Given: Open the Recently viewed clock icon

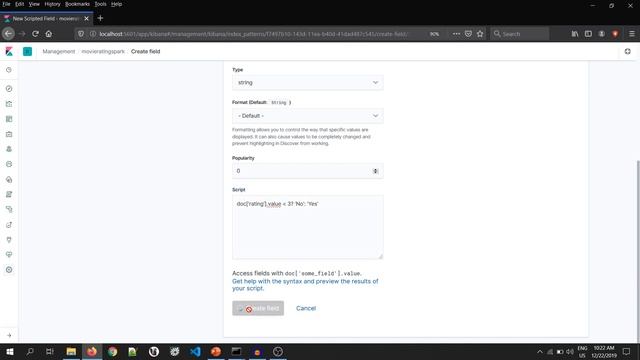Looking at the screenshot, I should 9,70.
